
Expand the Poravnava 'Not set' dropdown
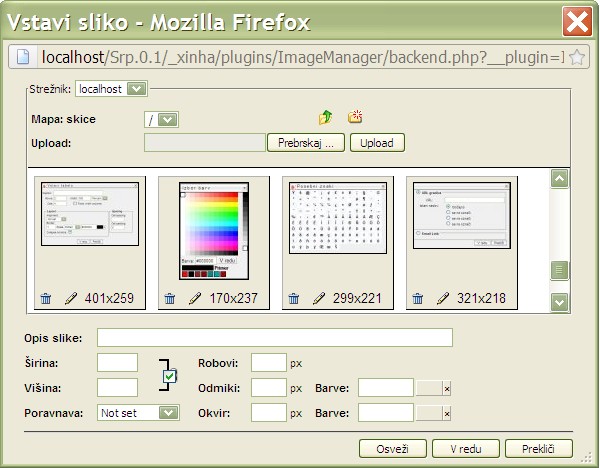tap(167, 412)
